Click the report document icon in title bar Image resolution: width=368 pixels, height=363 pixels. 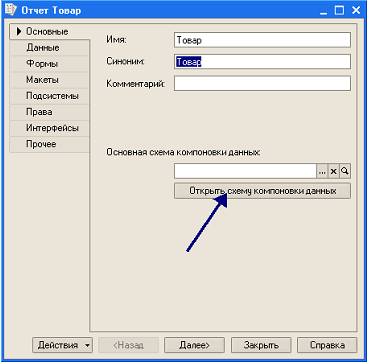click(12, 10)
